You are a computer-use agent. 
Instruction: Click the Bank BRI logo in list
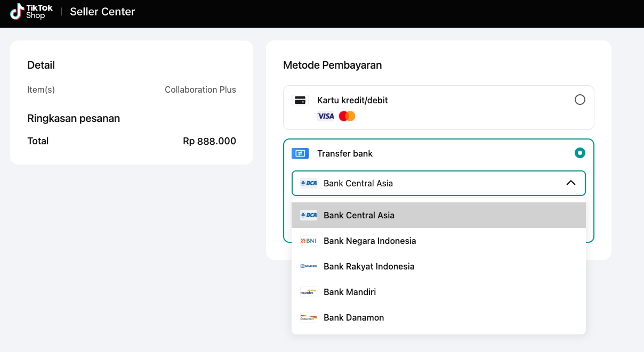coord(309,266)
